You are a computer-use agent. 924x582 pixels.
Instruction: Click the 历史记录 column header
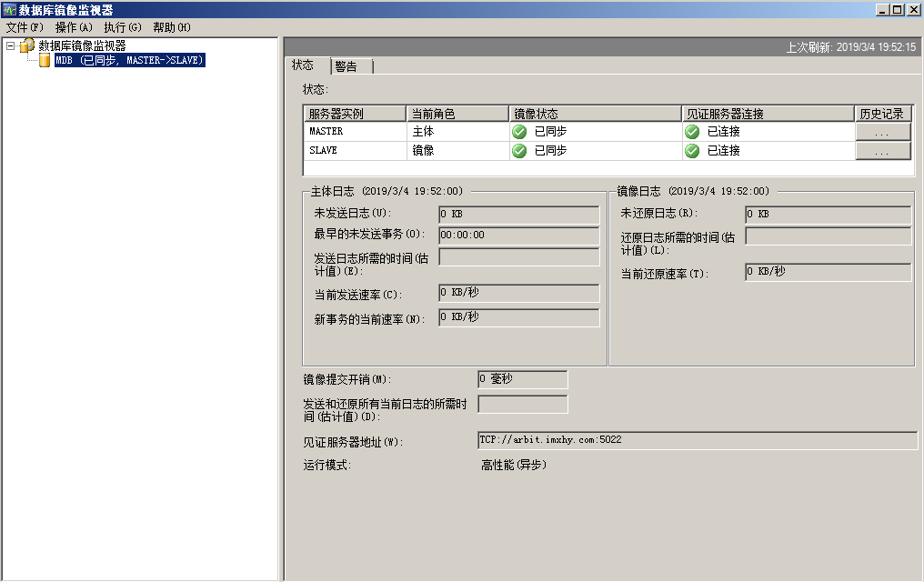[x=883, y=113]
